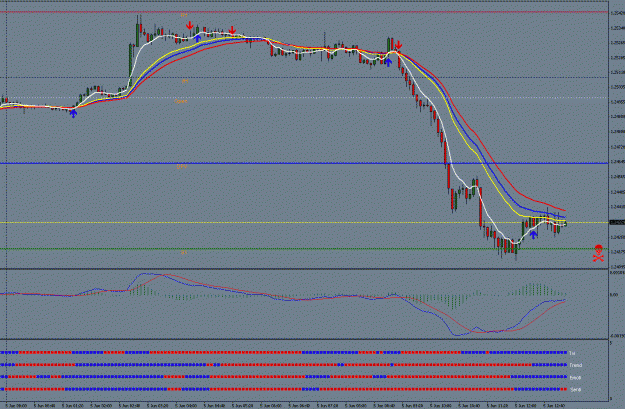Click the highlighted current price tag on price axis
The image size is (625, 409).
click(x=617, y=222)
